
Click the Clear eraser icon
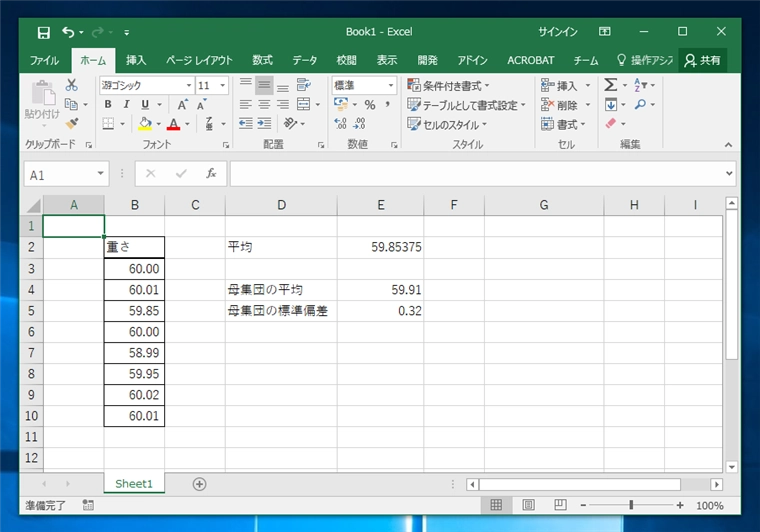611,124
